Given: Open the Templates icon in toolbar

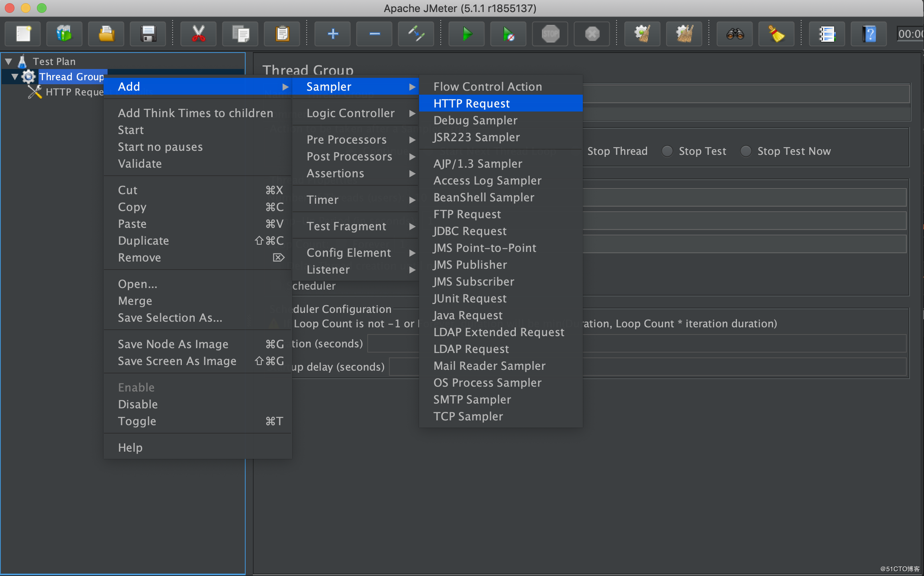Looking at the screenshot, I should pos(65,34).
